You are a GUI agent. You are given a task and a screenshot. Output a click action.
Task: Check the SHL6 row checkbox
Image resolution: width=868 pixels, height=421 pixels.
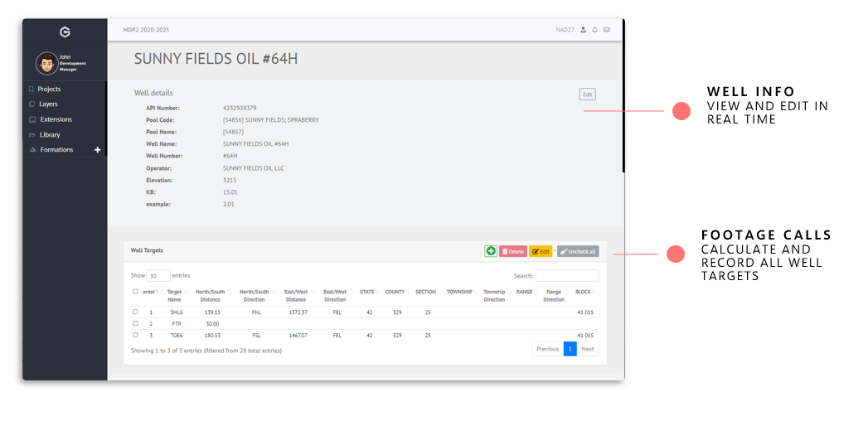[x=135, y=312]
